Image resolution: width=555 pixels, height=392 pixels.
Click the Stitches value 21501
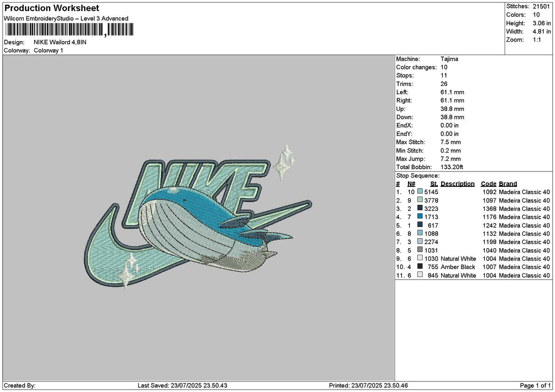click(541, 6)
